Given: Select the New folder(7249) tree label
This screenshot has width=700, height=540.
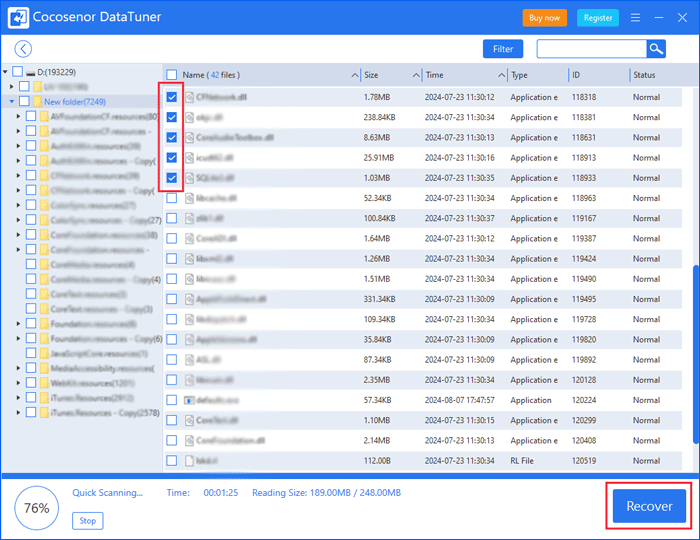Looking at the screenshot, I should [x=75, y=102].
